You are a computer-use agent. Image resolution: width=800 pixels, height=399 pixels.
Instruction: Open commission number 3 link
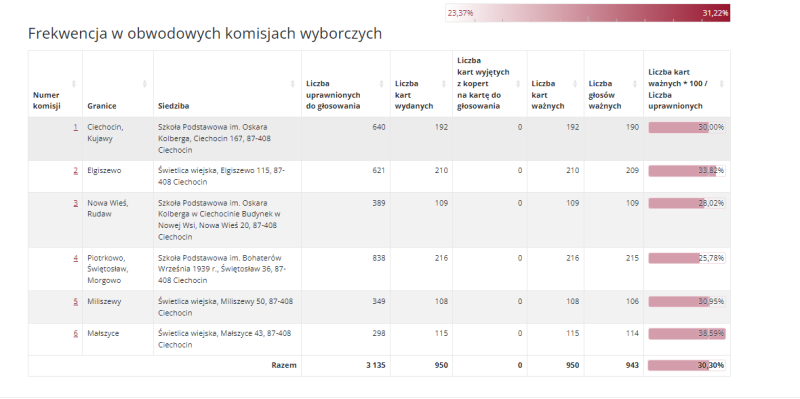pyautogui.click(x=76, y=203)
